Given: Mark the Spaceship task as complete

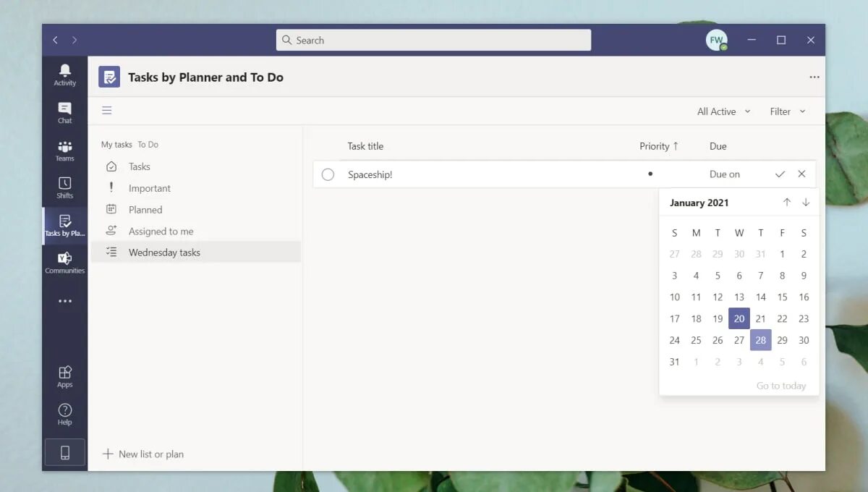Looking at the screenshot, I should [328, 174].
